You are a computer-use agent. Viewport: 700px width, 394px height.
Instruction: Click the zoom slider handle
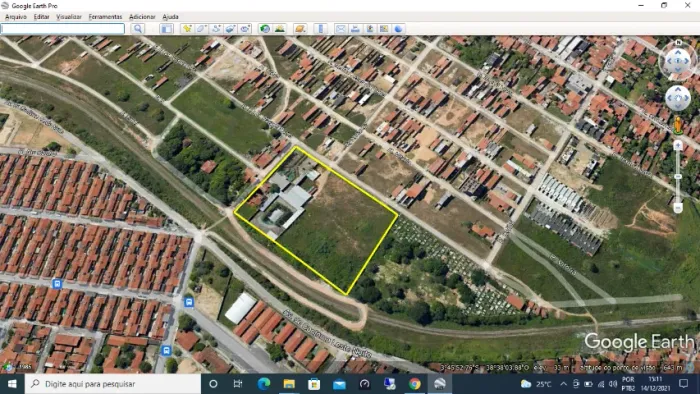tap(678, 177)
